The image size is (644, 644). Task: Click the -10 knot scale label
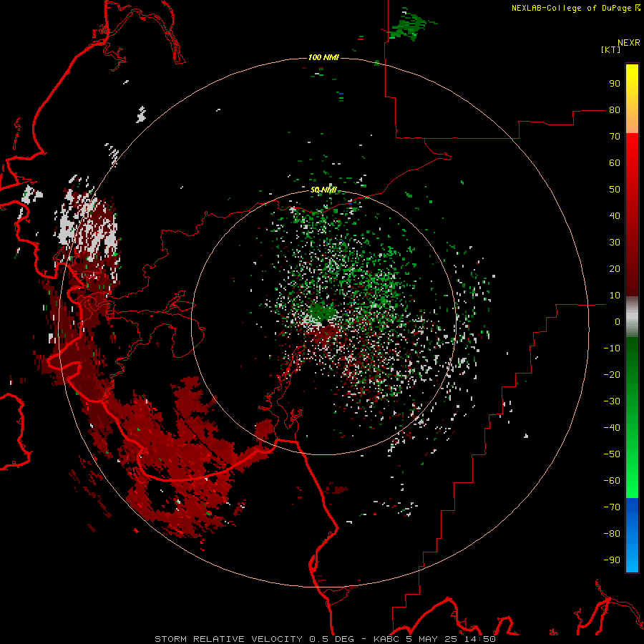coord(612,348)
